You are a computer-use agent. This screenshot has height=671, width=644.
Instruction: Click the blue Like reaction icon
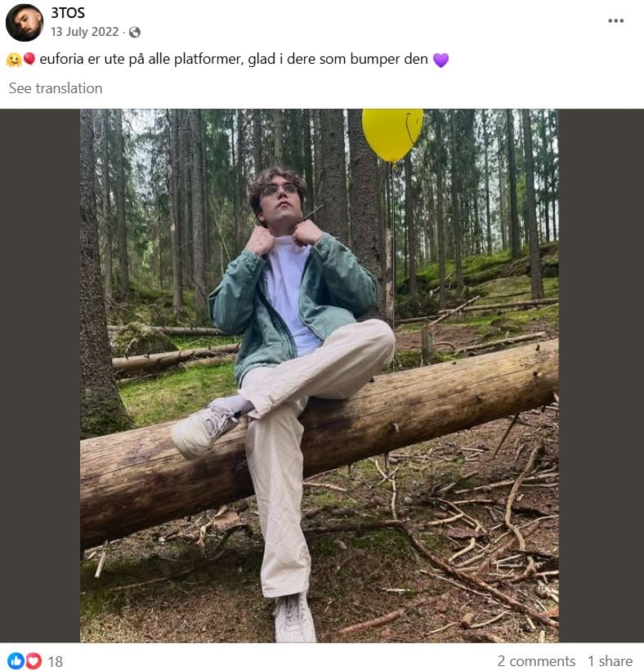pos(16,660)
